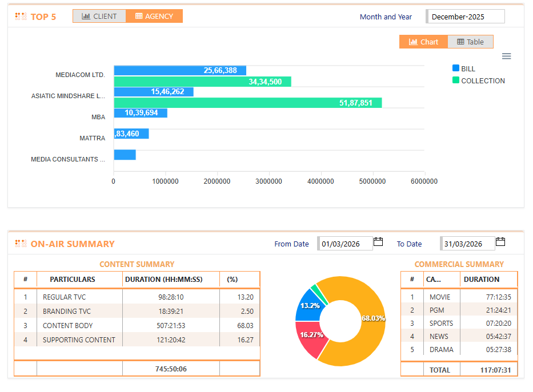Open the chart hamburger menu icon
This screenshot has height=392, width=533.
click(x=506, y=56)
